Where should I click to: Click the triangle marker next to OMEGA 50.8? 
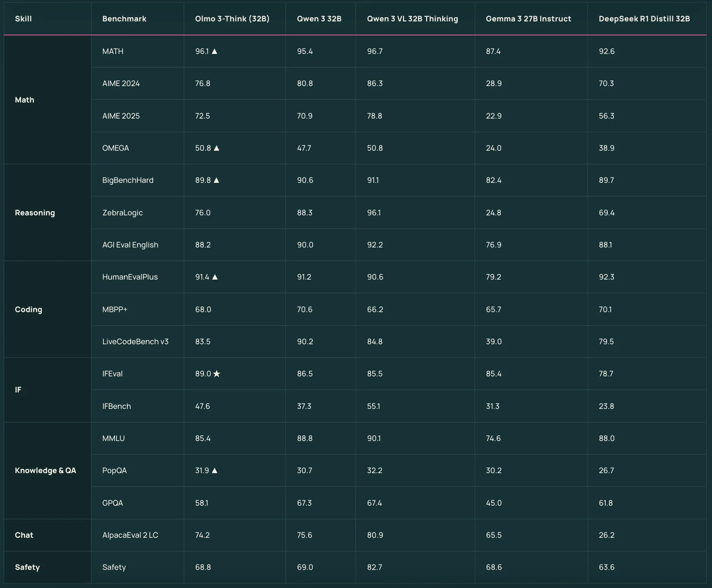pyautogui.click(x=216, y=148)
